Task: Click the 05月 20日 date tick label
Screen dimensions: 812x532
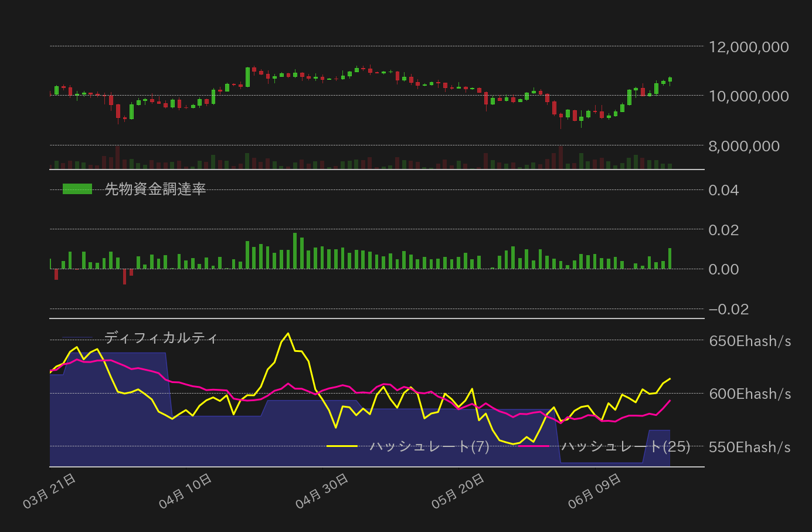Action: (458, 491)
